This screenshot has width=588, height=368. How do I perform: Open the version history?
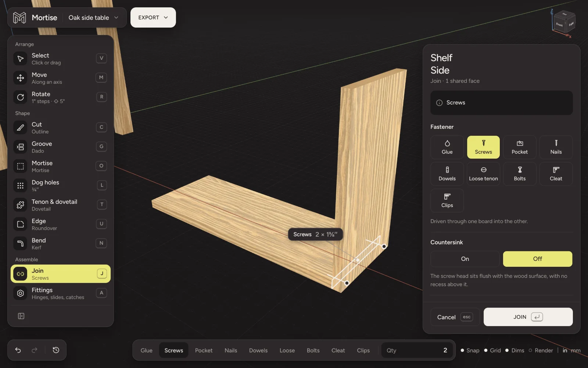(x=56, y=350)
